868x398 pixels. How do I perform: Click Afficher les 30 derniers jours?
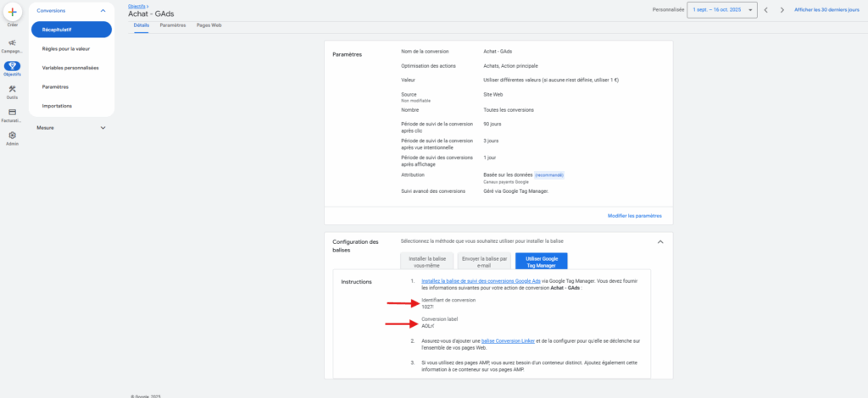point(826,10)
